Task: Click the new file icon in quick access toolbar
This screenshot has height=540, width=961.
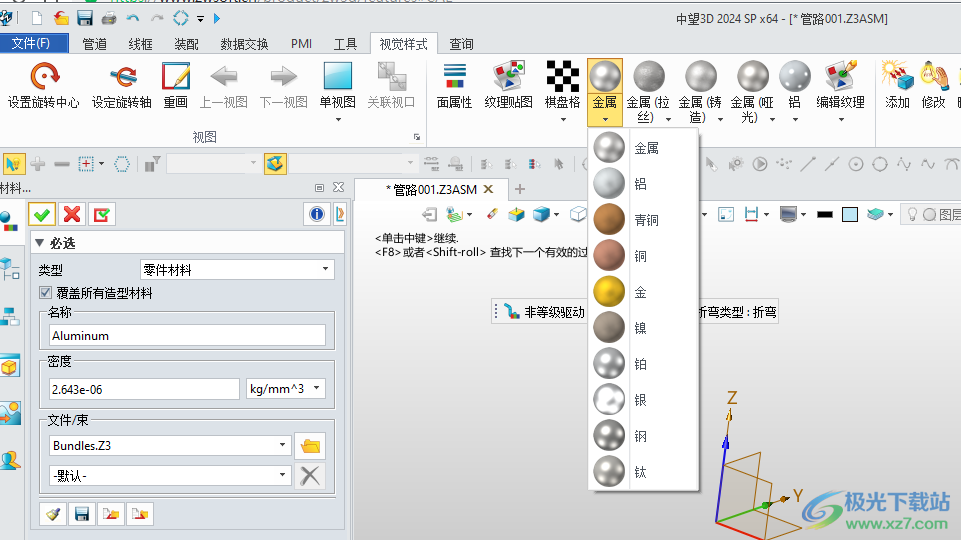Action: point(37,18)
